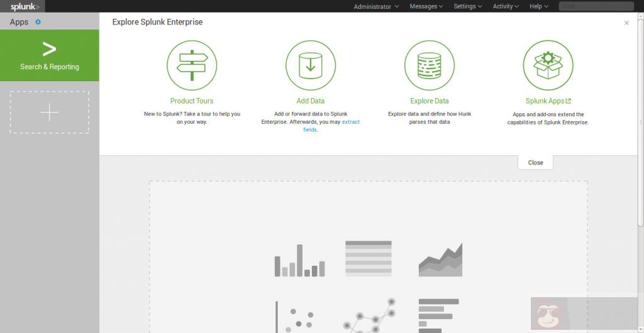The height and width of the screenshot is (333, 644).
Task: Open the Settings dropdown menu
Action: [468, 6]
